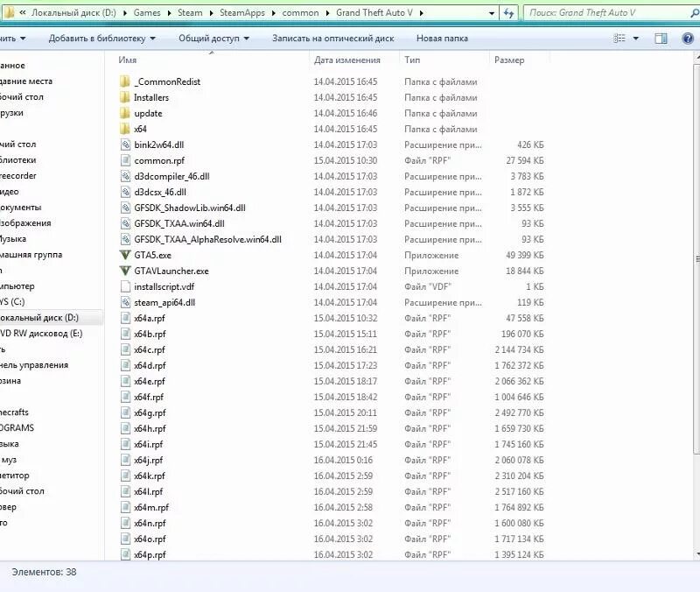Select 'Домашняя группа' in the sidebar
The width and height of the screenshot is (700, 592).
click(x=31, y=255)
